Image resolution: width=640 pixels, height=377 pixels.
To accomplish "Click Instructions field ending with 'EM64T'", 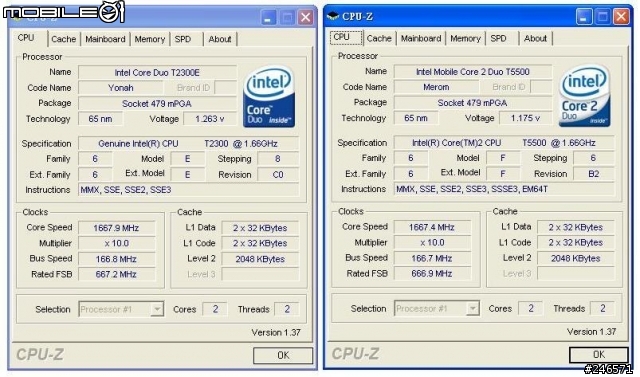I will tap(504, 189).
